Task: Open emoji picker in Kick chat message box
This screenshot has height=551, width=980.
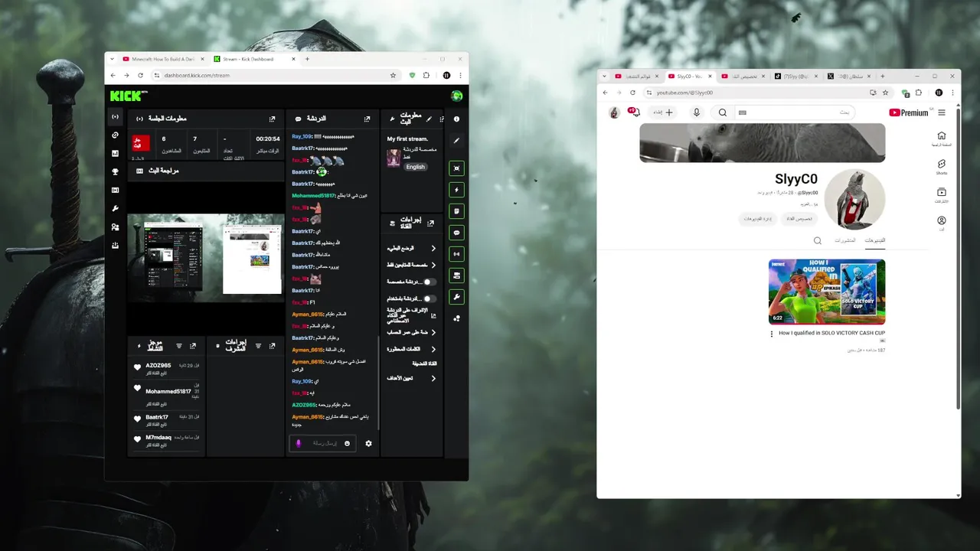Action: coord(347,443)
